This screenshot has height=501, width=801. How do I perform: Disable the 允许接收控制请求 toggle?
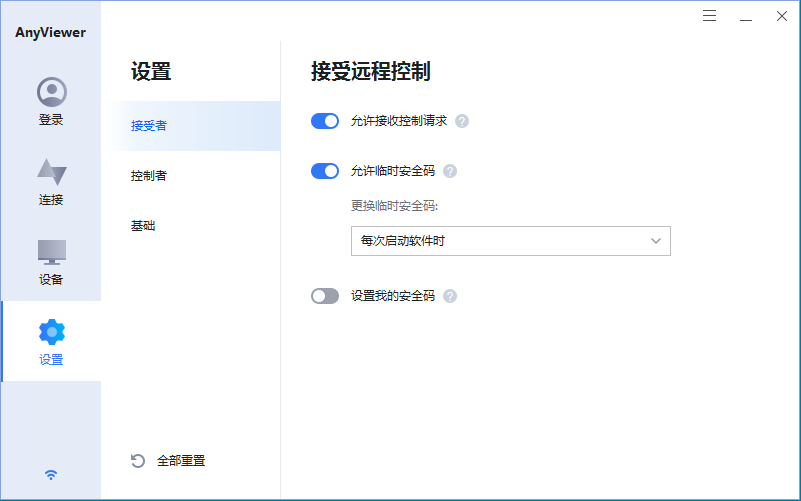(x=325, y=121)
